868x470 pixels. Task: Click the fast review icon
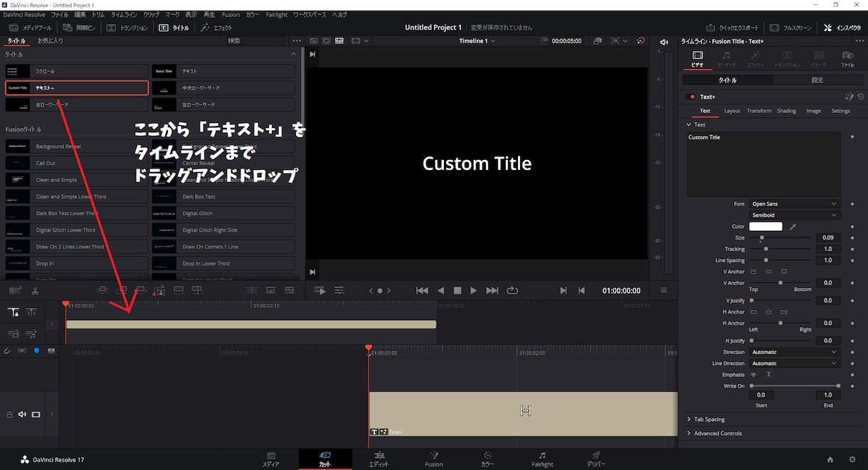320,291
